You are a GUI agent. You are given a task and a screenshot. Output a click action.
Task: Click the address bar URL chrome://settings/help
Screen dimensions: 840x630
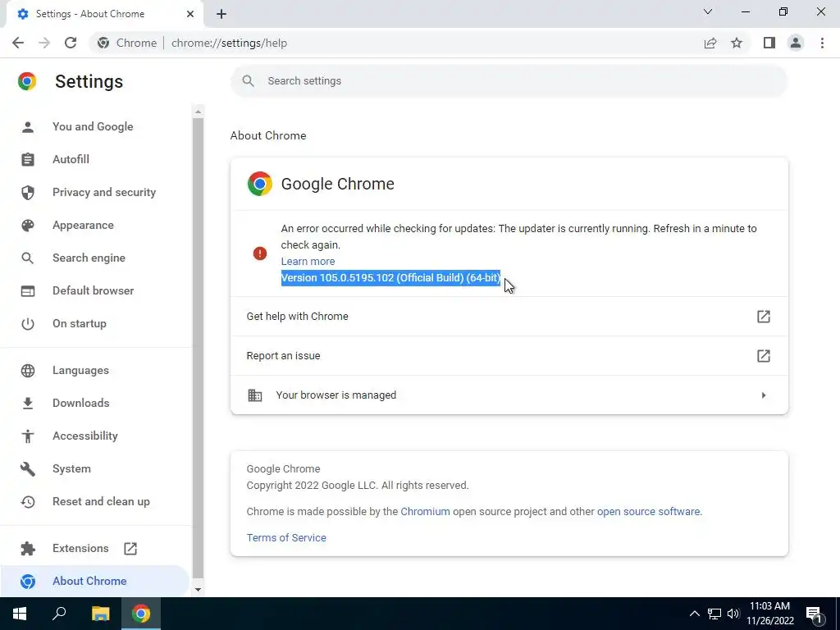(230, 43)
